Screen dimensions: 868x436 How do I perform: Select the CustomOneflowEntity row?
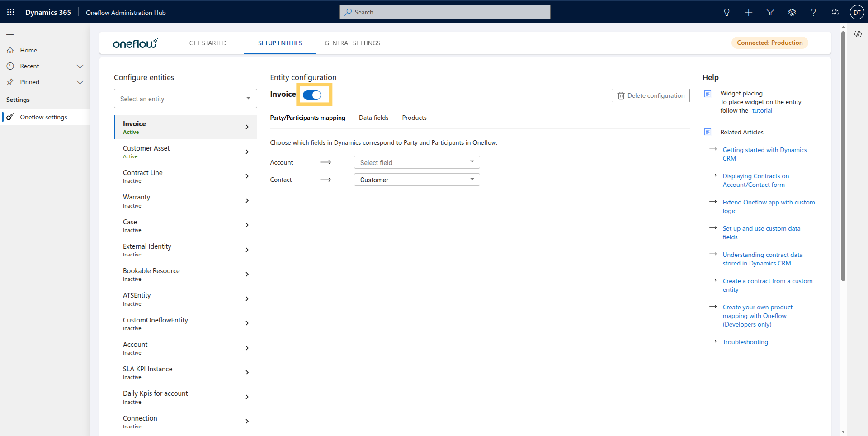coord(185,323)
